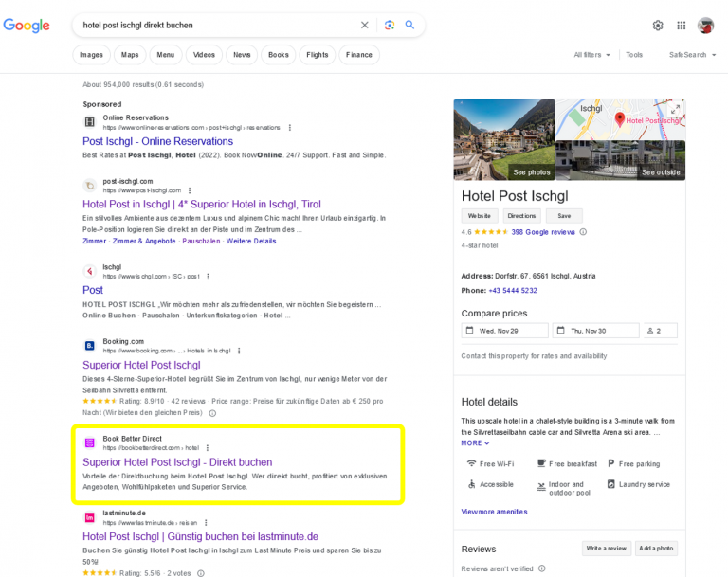Click info icon next to Reviews aren't verified

coord(542,568)
